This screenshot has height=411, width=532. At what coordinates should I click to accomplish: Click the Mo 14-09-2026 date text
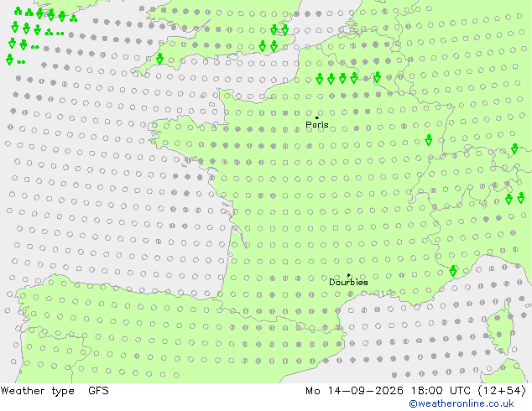[x=354, y=391]
